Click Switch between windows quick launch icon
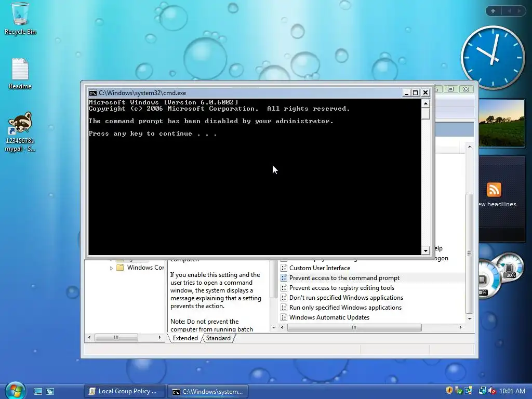The image size is (532, 399). click(50, 391)
